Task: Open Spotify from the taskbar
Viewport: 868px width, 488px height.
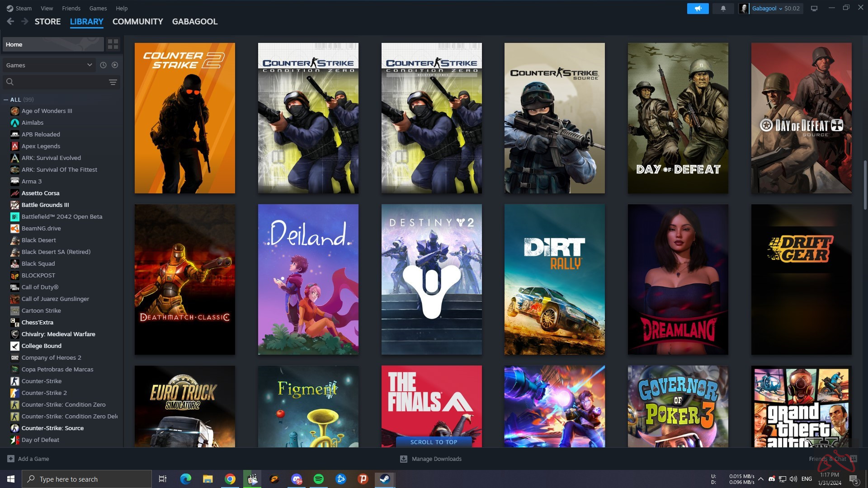Action: point(319,479)
